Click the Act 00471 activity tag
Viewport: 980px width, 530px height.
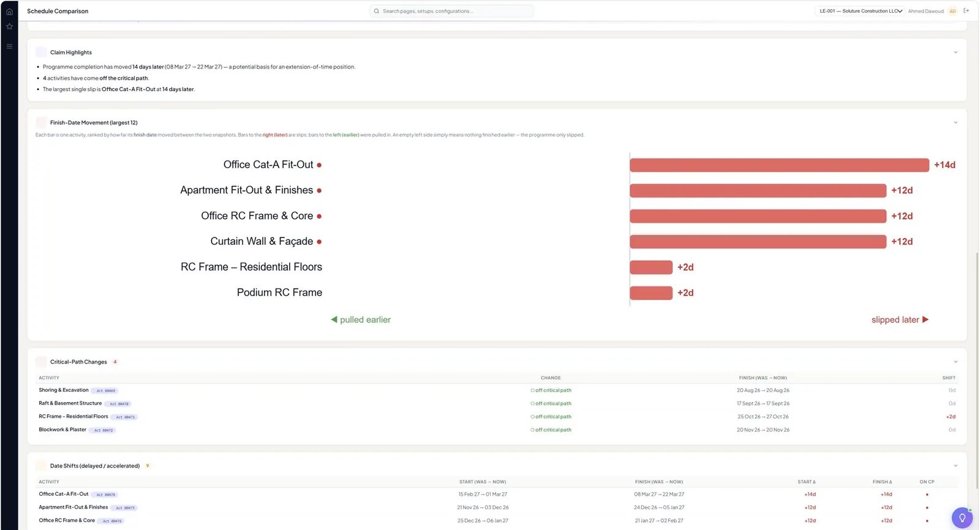125,417
